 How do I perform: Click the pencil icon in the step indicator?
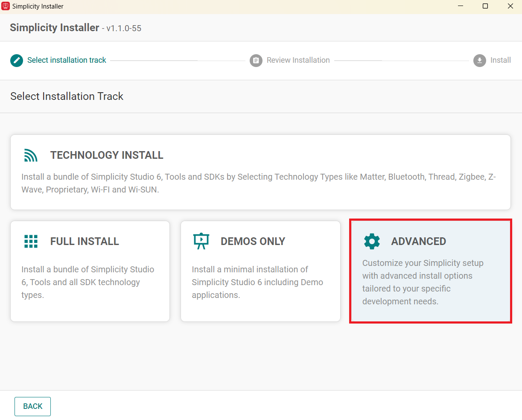coord(17,60)
